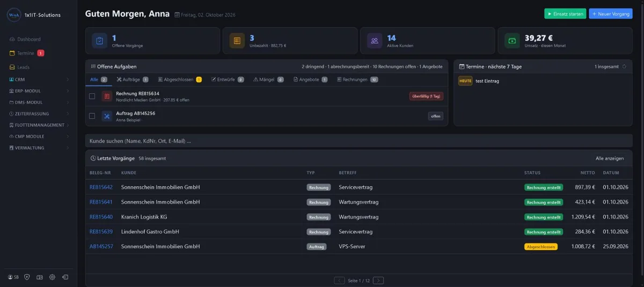
Task: Click the überfällig (1 Tag) status badge
Action: point(426,96)
